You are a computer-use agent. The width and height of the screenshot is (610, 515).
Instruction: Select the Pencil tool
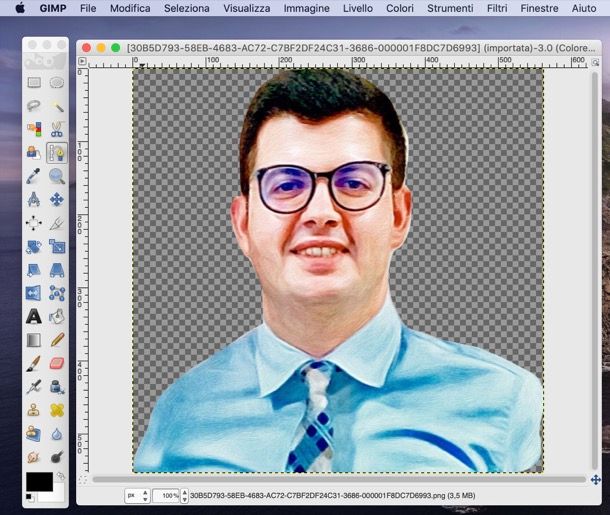[x=57, y=340]
